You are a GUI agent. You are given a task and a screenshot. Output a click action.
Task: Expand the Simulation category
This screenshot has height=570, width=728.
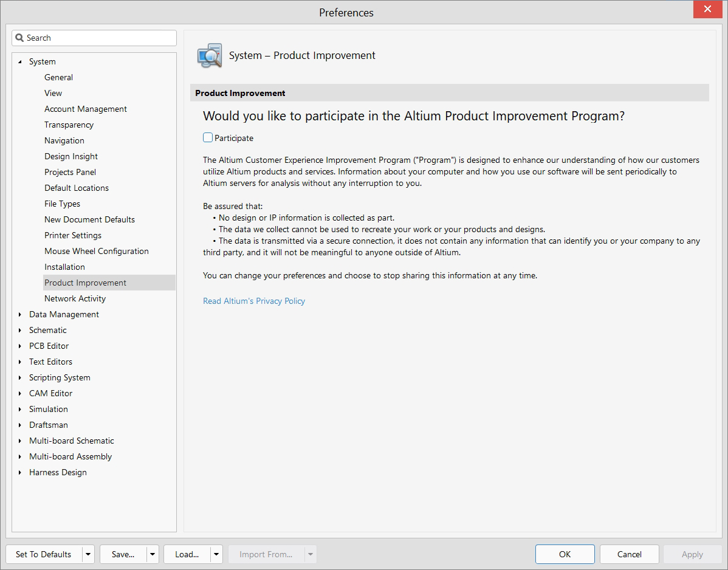point(20,409)
